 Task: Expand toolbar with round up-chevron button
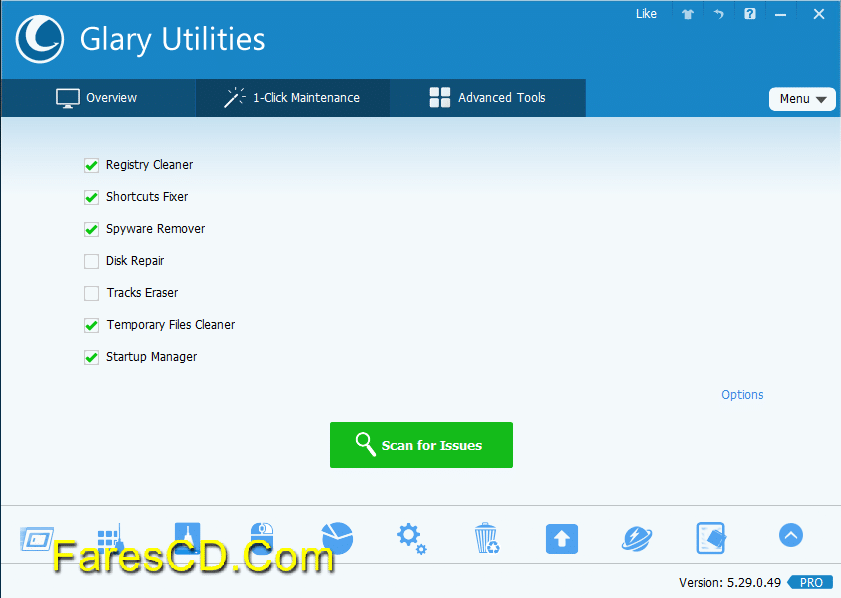tap(791, 535)
